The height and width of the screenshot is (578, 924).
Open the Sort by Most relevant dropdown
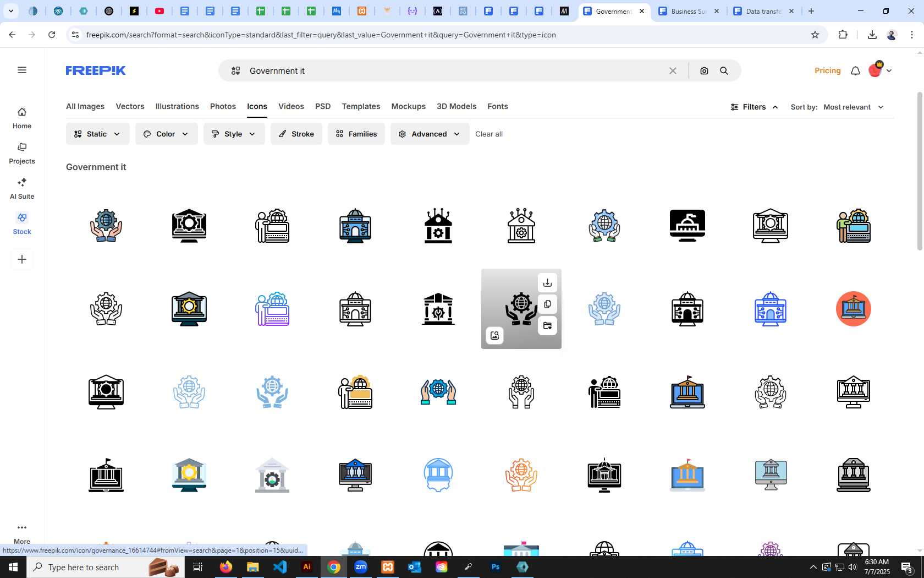click(x=854, y=107)
